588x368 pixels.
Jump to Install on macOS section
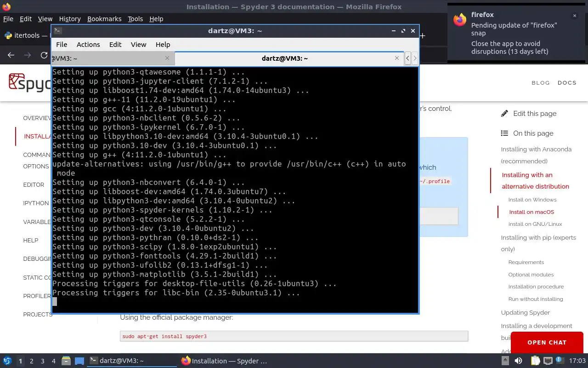pyautogui.click(x=531, y=212)
